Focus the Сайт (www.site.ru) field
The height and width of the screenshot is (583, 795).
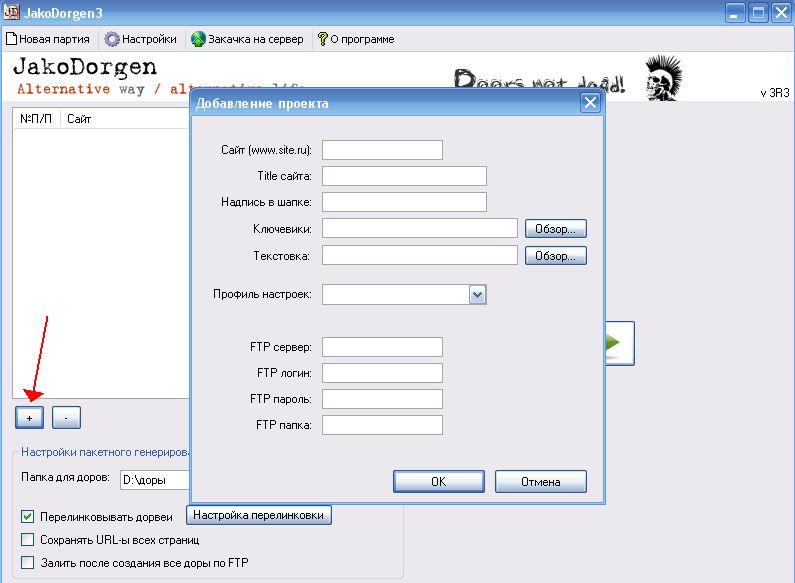pos(382,150)
